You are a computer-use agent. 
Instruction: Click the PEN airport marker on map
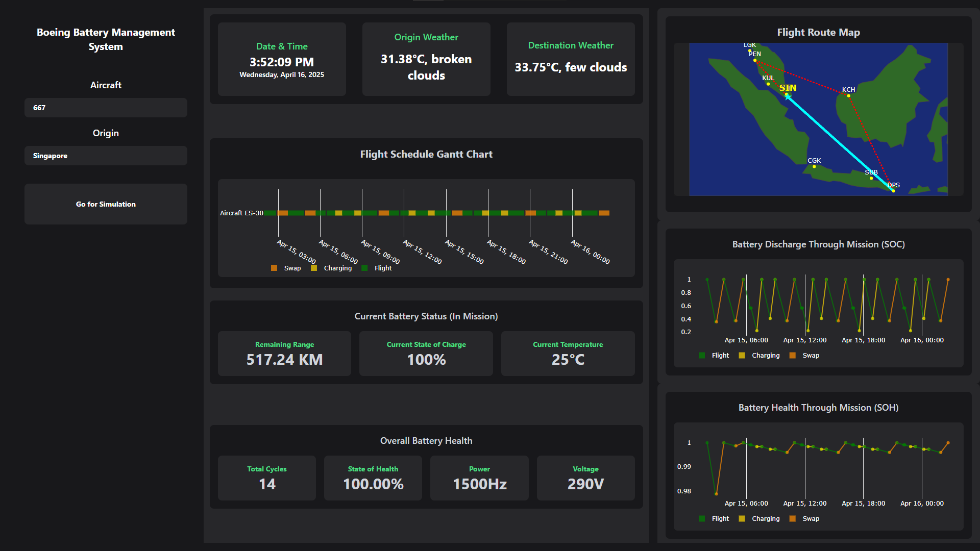[x=755, y=60]
